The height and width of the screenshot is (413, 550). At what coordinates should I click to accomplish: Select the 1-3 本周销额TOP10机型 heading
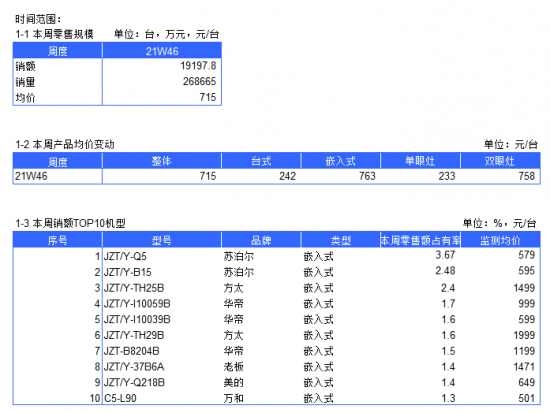click(x=70, y=223)
